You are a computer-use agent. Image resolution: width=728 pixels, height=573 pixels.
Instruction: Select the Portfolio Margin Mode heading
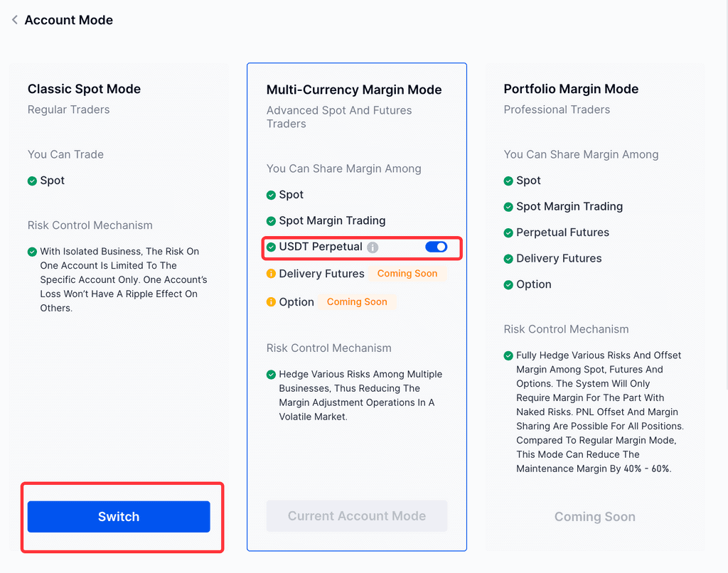click(x=571, y=89)
